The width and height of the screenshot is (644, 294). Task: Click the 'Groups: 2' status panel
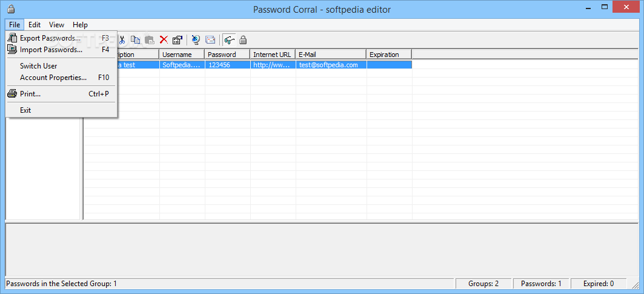[x=483, y=283]
